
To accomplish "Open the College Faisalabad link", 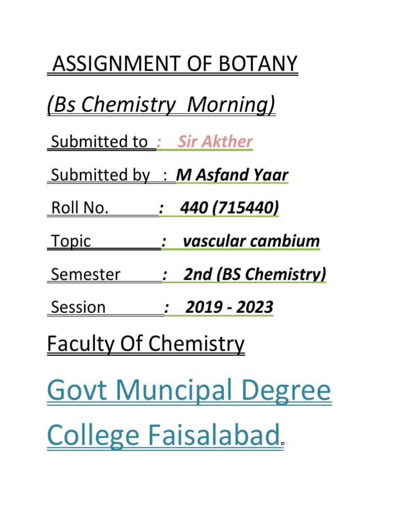I will (x=161, y=435).
